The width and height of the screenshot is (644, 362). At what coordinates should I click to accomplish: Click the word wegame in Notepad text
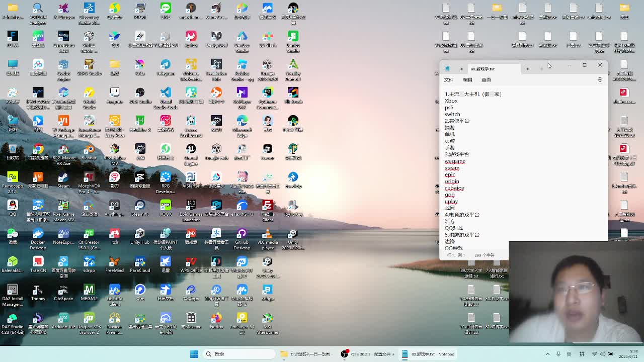coord(455,161)
